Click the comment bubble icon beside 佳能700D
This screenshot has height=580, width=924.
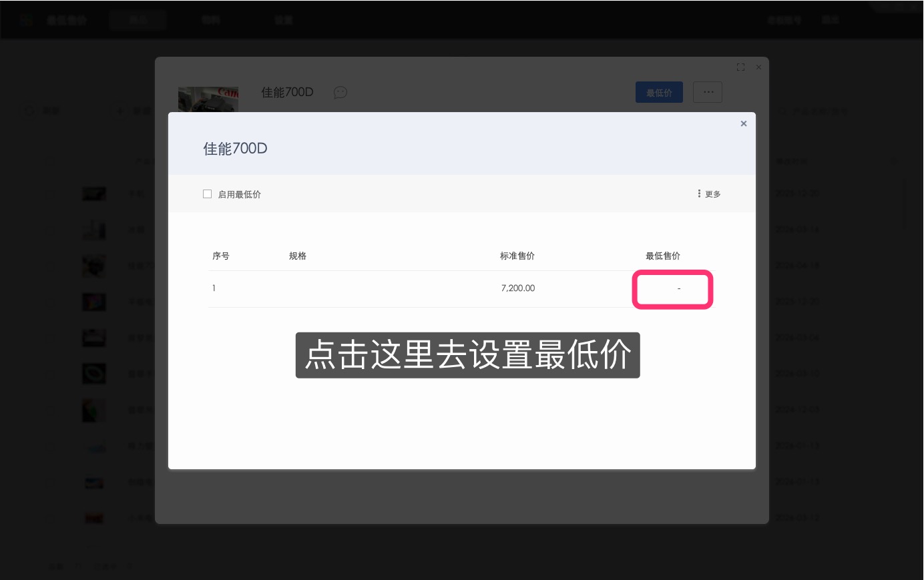coord(340,92)
